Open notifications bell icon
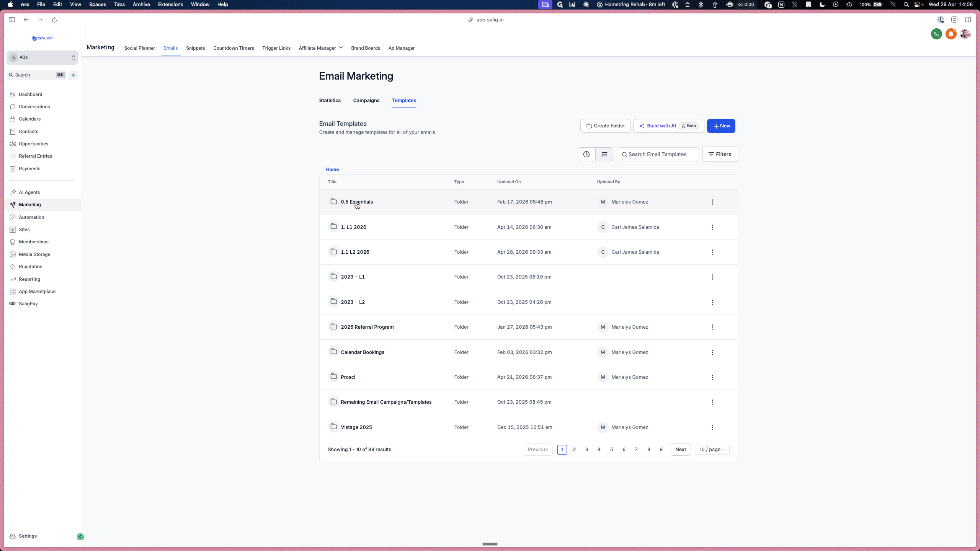The width and height of the screenshot is (980, 551). (x=951, y=34)
